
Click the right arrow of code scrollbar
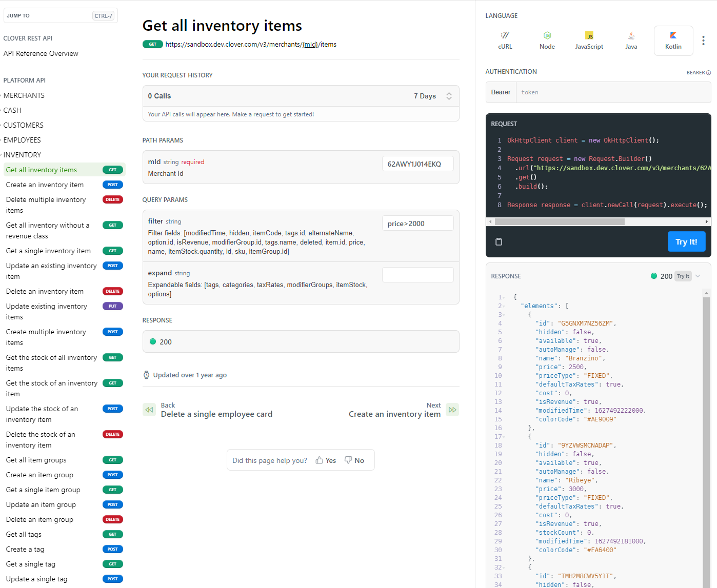[x=707, y=221]
